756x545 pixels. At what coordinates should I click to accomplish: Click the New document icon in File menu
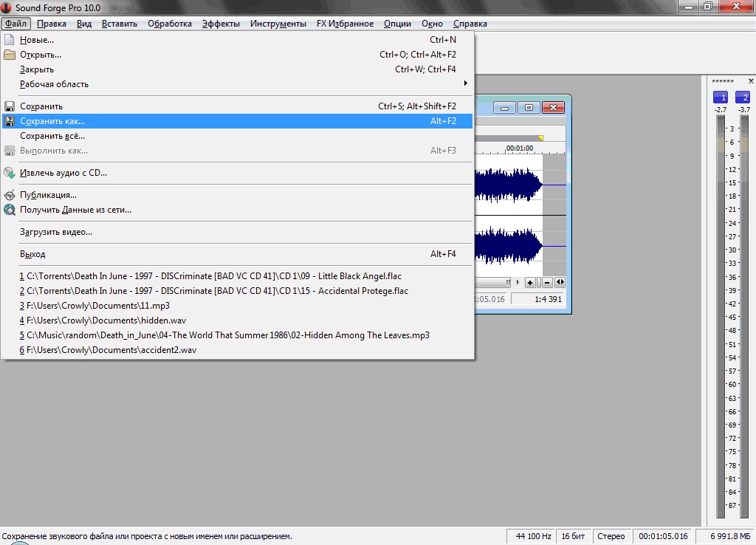click(x=9, y=40)
